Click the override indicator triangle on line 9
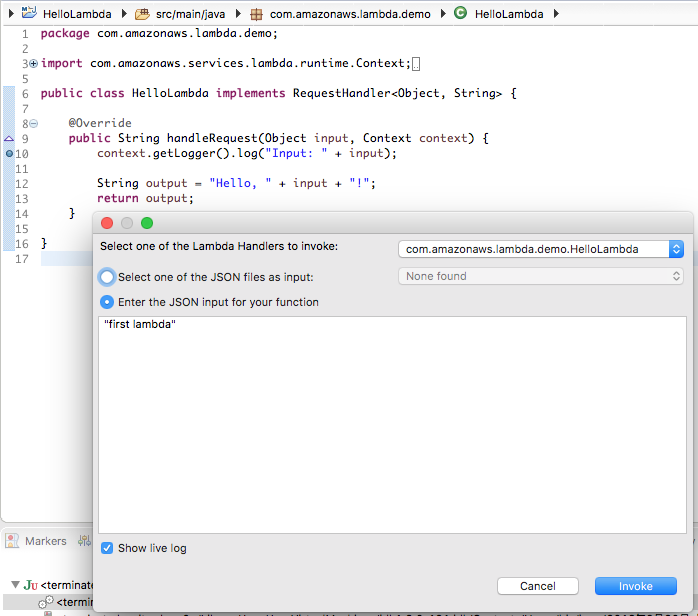698x616 pixels. click(x=9, y=138)
